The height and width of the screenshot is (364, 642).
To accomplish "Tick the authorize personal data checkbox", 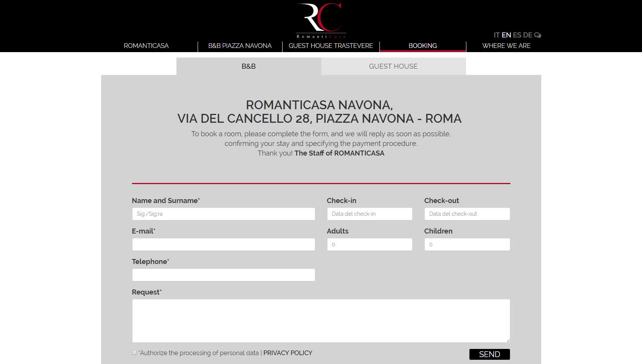I will click(134, 352).
